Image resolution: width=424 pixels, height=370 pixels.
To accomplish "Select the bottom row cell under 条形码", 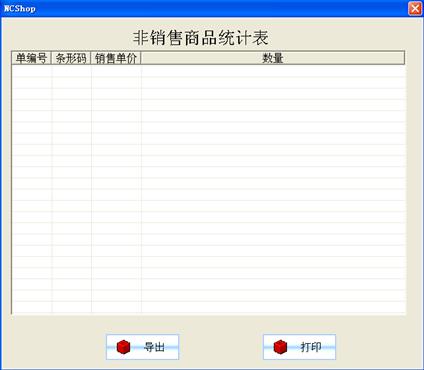I will pyautogui.click(x=72, y=307).
